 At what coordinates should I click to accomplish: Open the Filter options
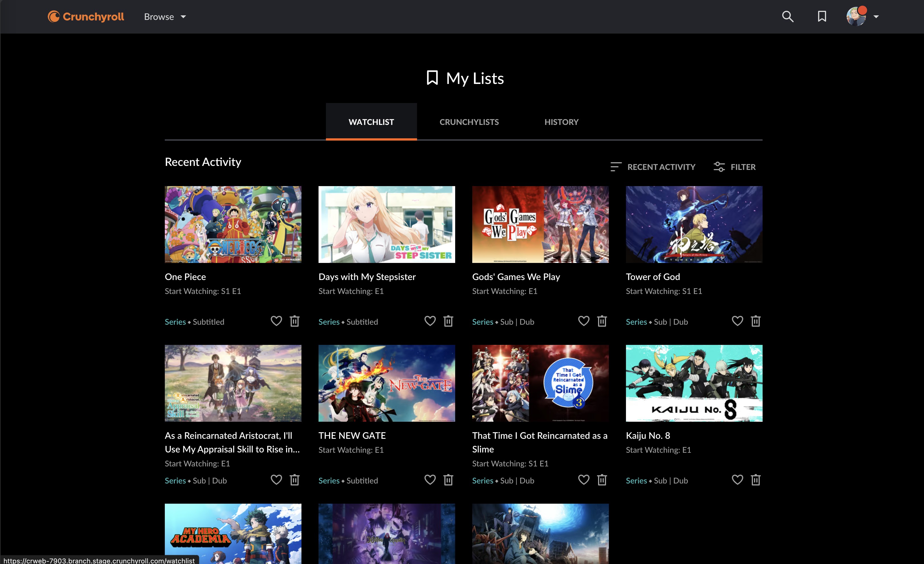pos(734,167)
